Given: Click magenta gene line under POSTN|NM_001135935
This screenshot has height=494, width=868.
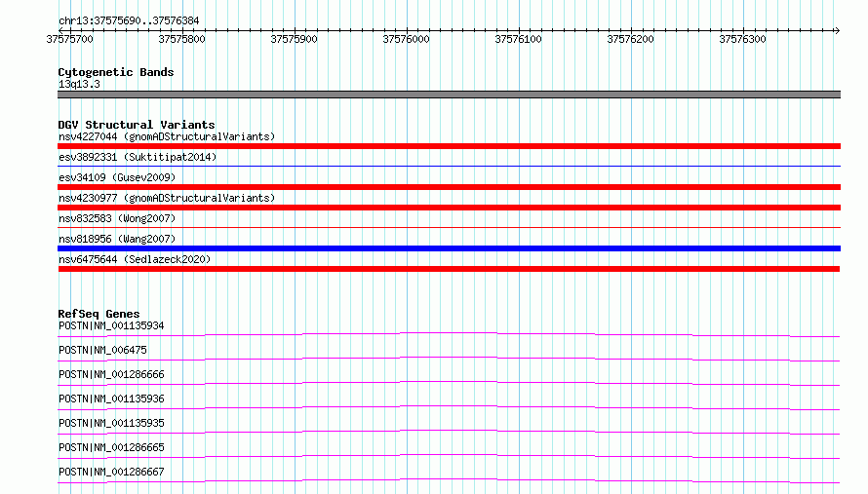Looking at the screenshot, I should 449,432.
